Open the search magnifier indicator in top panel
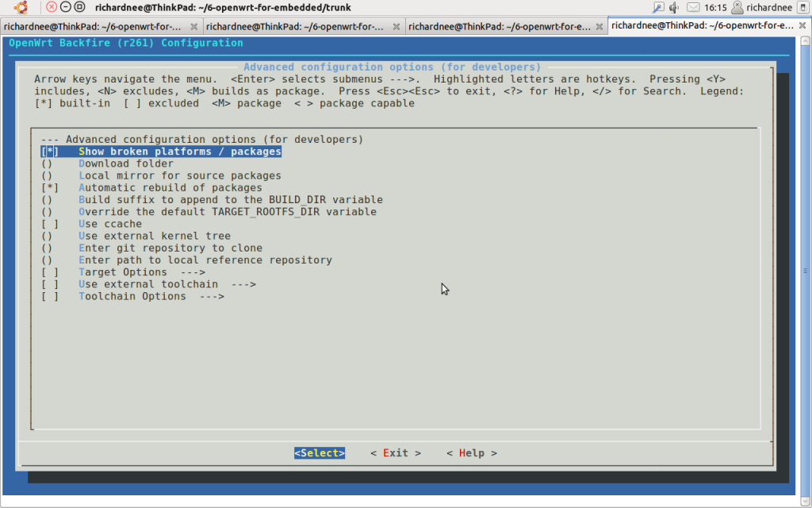The image size is (812, 508). click(658, 7)
